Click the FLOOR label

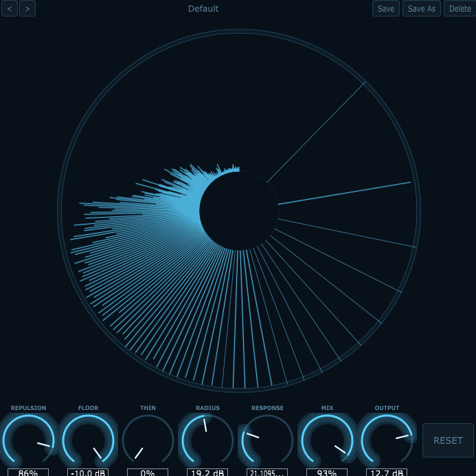click(x=88, y=408)
